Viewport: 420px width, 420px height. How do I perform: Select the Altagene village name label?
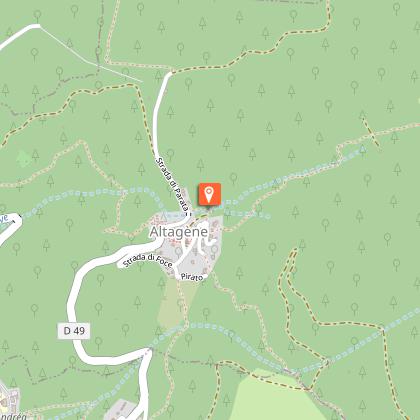click(179, 232)
